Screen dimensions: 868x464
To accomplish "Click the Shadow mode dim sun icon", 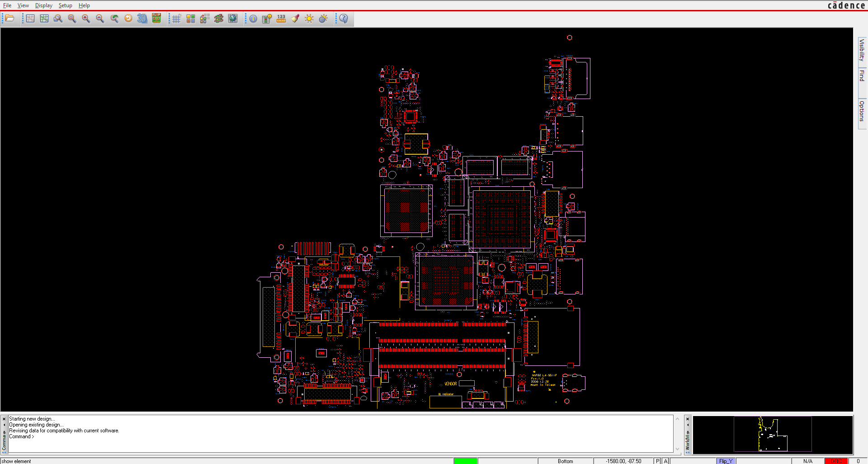I will click(x=323, y=19).
